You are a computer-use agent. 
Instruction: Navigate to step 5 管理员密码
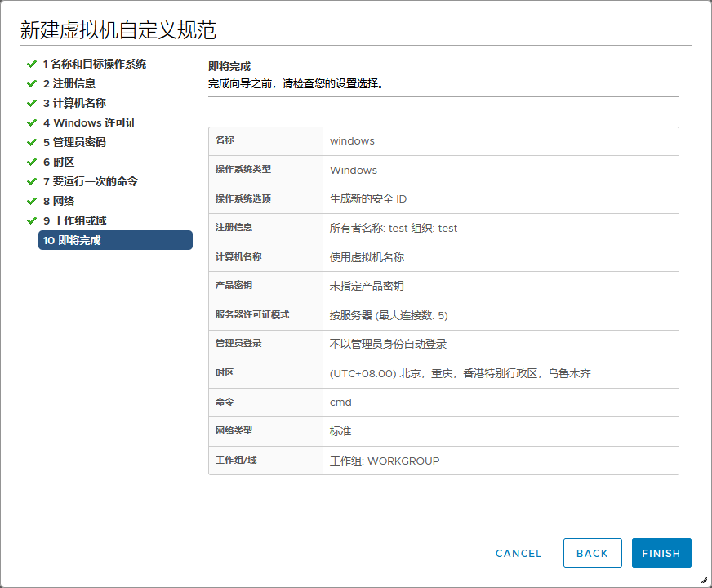pyautogui.click(x=74, y=142)
